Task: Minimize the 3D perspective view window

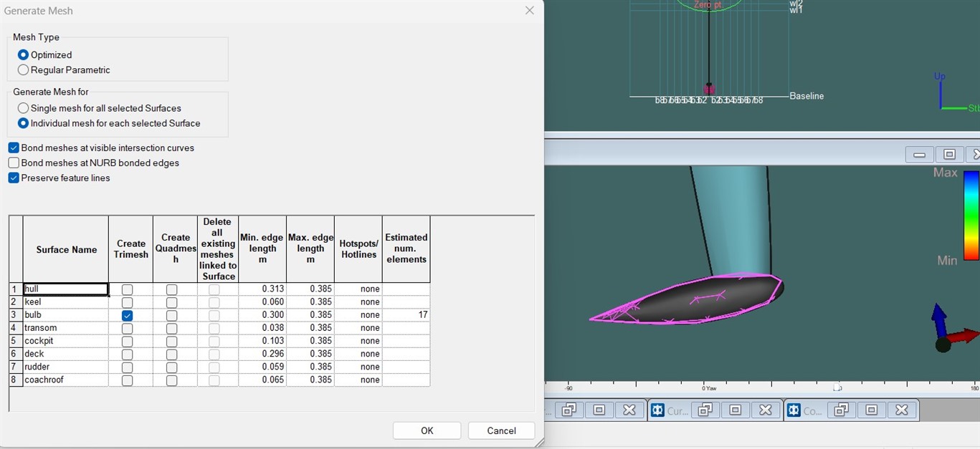Action: pyautogui.click(x=919, y=155)
